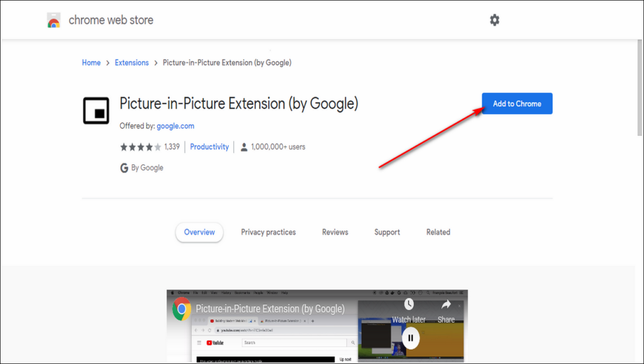Click the Share arrow icon in video
This screenshot has height=364, width=644.
[446, 305]
